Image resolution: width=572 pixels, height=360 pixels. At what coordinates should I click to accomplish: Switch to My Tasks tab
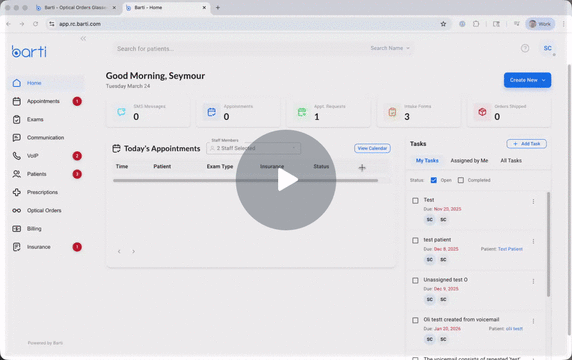427,160
